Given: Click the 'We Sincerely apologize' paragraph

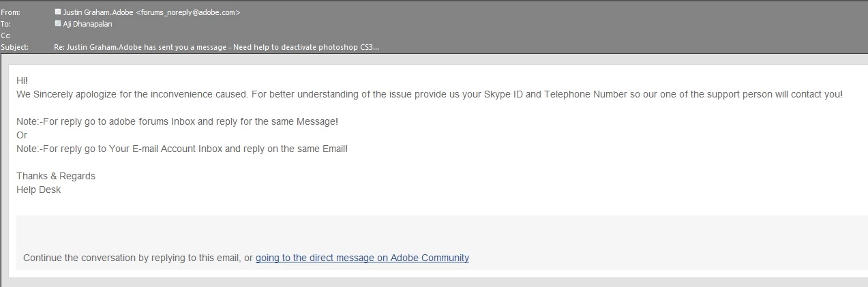Looking at the screenshot, I should point(430,94).
